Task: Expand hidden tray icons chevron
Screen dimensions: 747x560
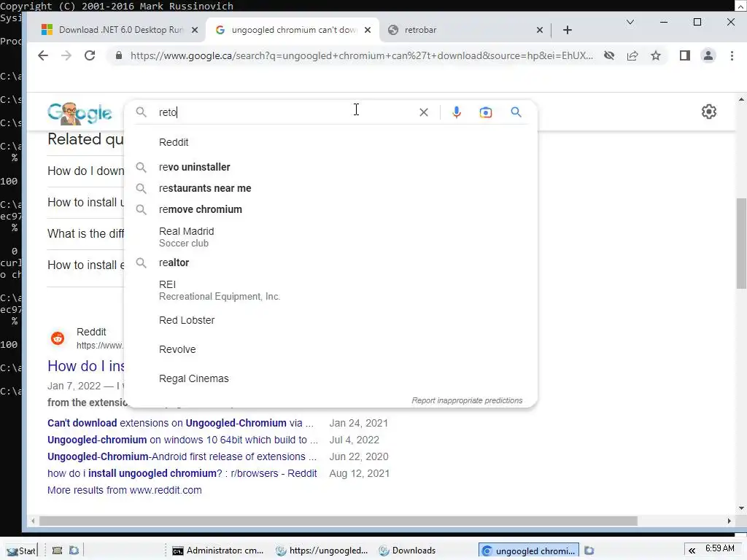Action: point(692,551)
